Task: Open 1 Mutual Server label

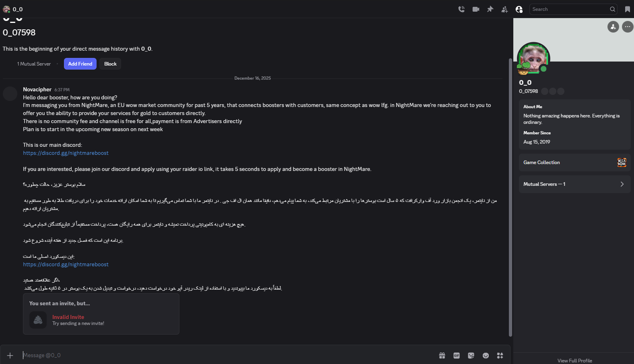Action: point(34,64)
